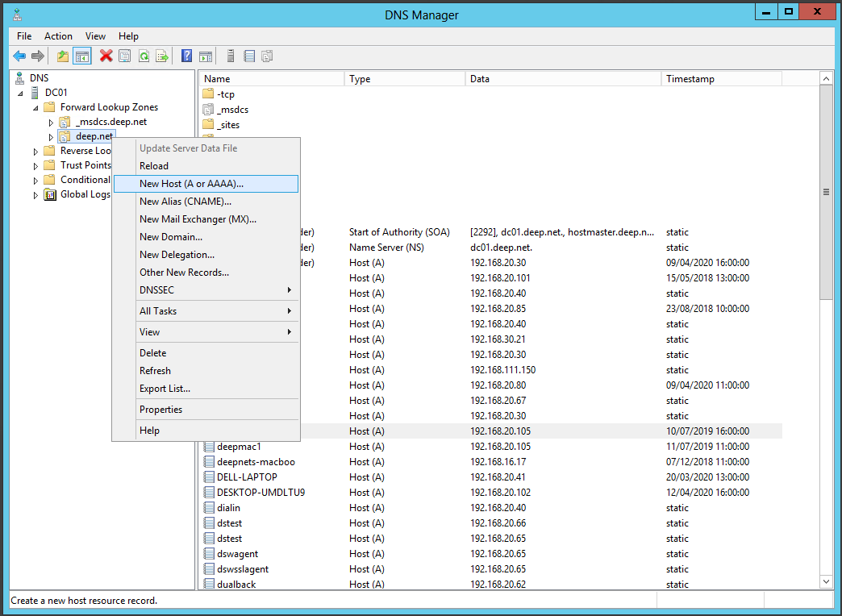842x616 pixels.
Task: Click the Properties toolbar icon
Action: pyautogui.click(x=124, y=56)
